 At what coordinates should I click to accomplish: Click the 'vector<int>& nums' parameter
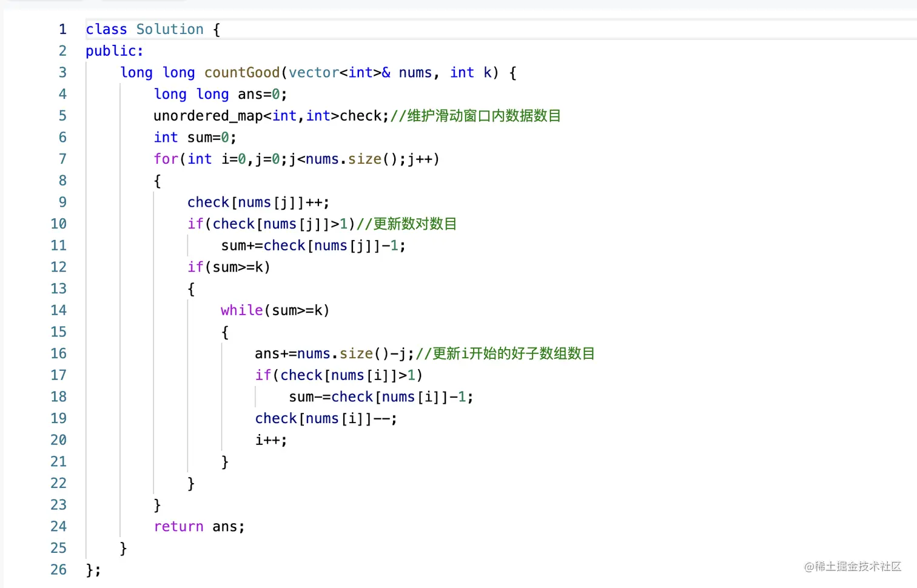(x=360, y=73)
